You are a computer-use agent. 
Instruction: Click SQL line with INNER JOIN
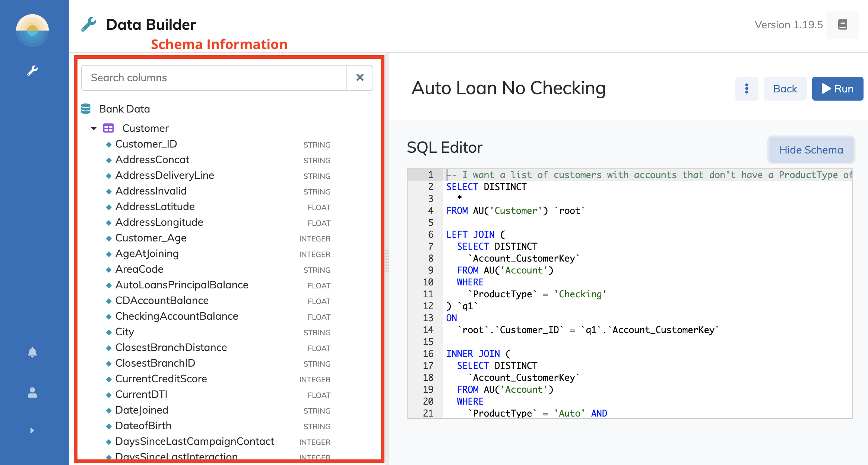click(478, 354)
